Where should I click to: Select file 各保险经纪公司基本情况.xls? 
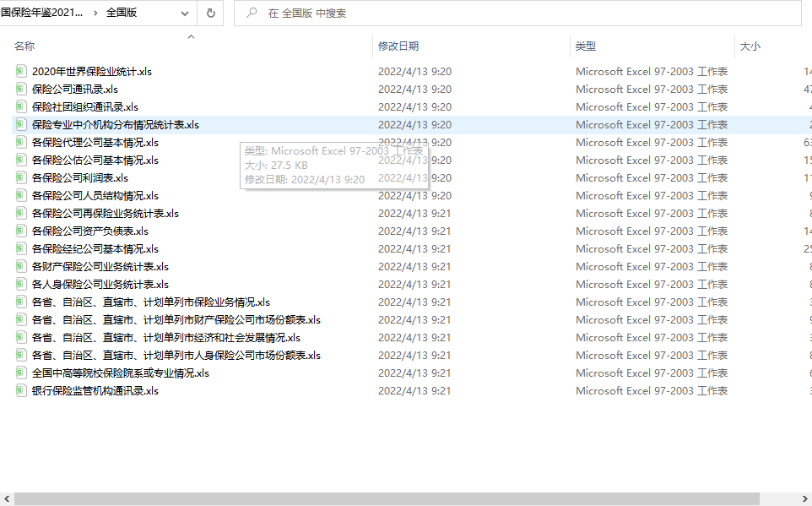point(95,249)
